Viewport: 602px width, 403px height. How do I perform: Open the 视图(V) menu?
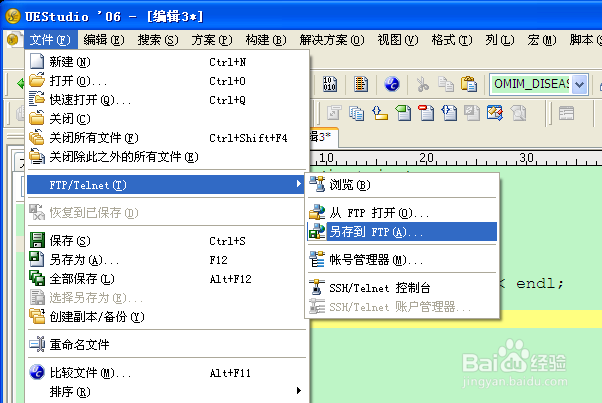[398, 40]
